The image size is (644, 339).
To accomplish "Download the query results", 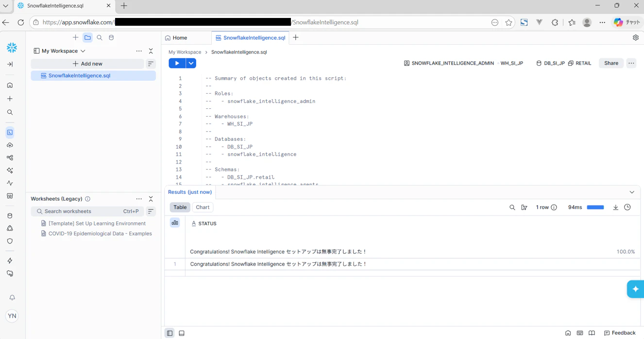I will pyautogui.click(x=615, y=207).
